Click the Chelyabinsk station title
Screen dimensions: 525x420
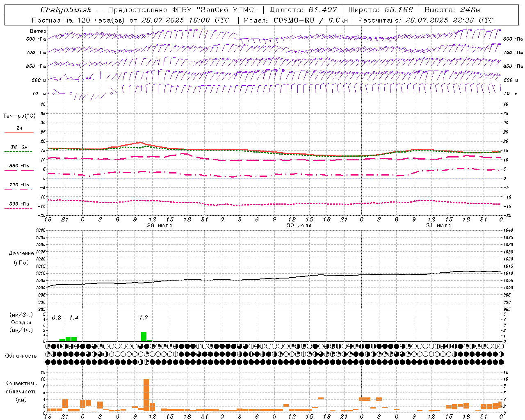66,10
